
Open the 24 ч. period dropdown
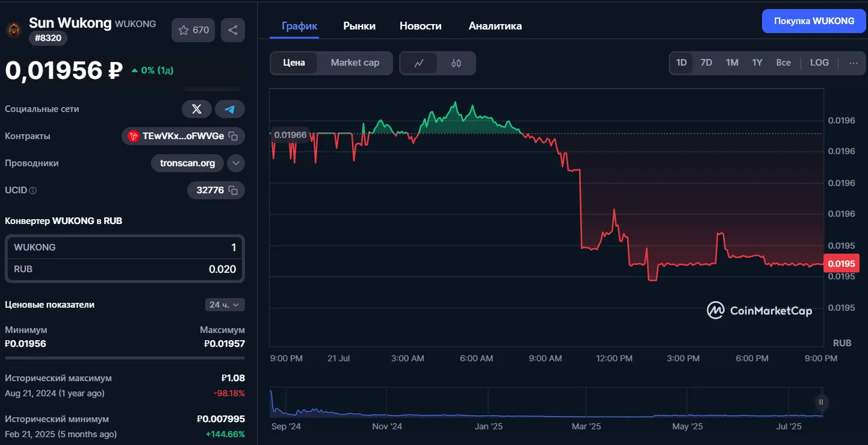[225, 305]
